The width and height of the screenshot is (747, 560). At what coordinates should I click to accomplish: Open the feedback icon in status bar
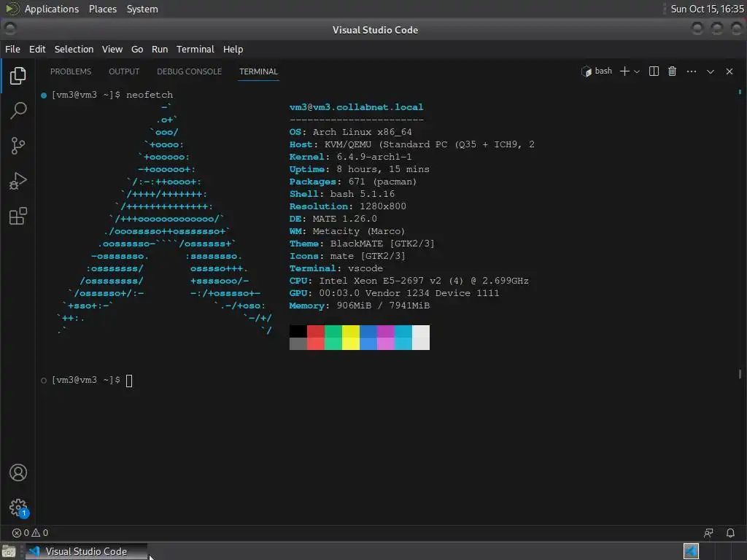click(708, 533)
